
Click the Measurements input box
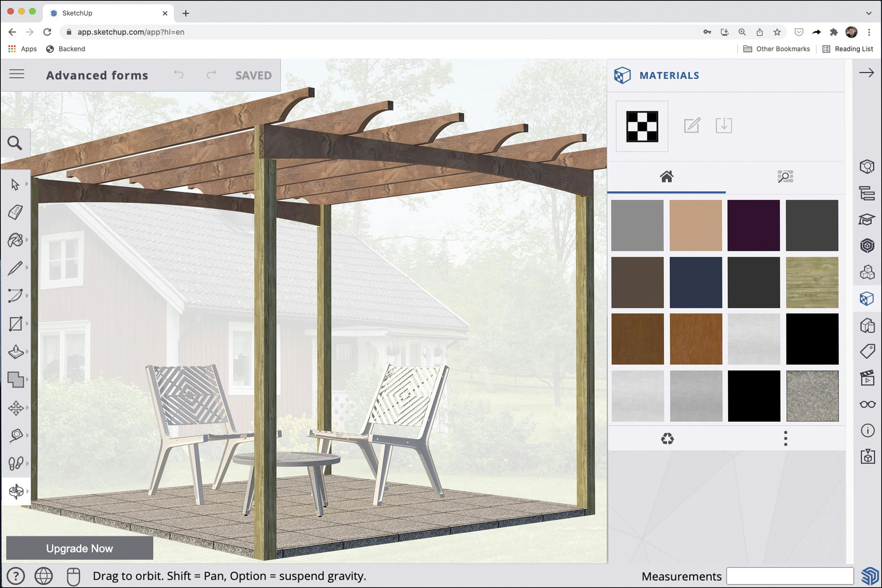coord(789,576)
